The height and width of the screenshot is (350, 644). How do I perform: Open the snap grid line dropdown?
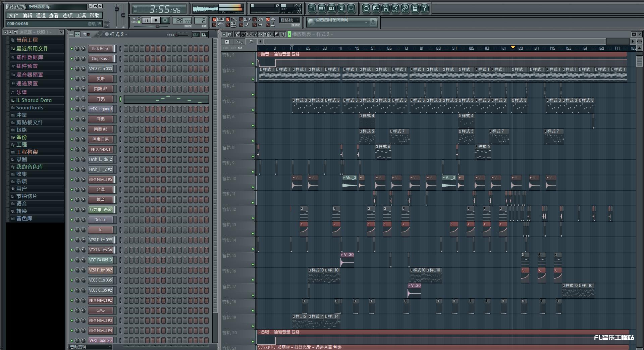[290, 20]
